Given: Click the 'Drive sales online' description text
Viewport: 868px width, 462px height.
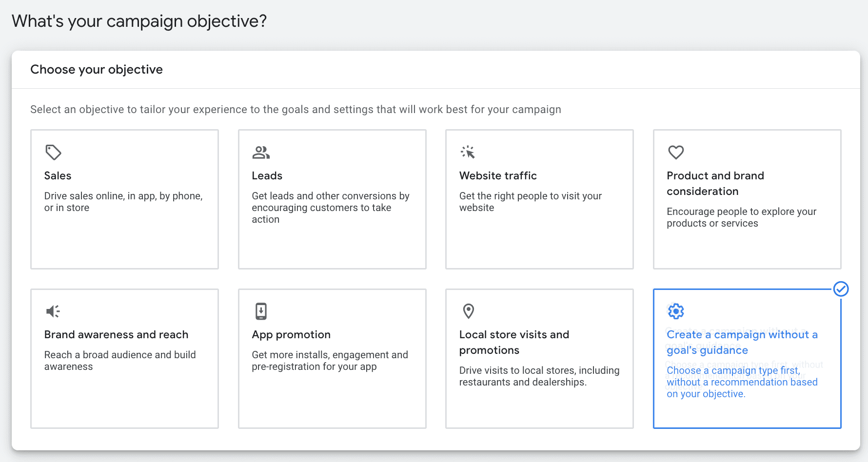Looking at the screenshot, I should 123,202.
